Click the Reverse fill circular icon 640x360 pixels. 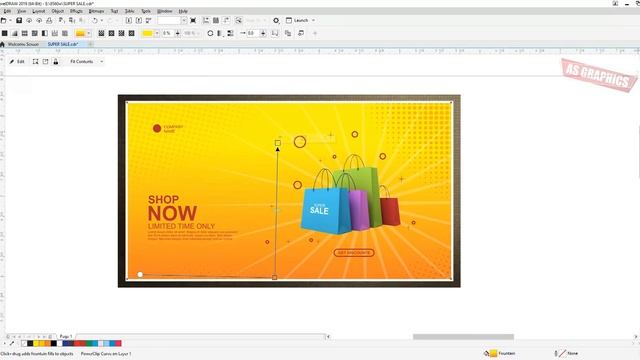click(210, 33)
